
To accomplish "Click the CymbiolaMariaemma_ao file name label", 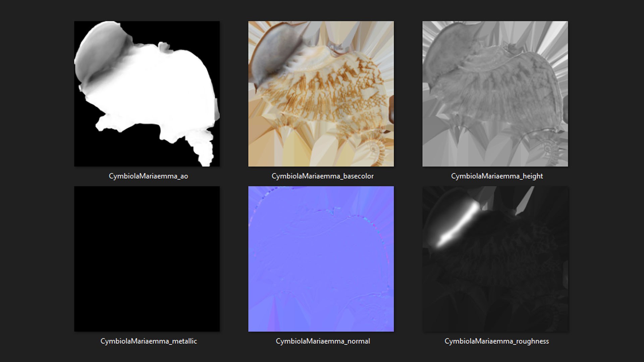I will [x=148, y=176].
